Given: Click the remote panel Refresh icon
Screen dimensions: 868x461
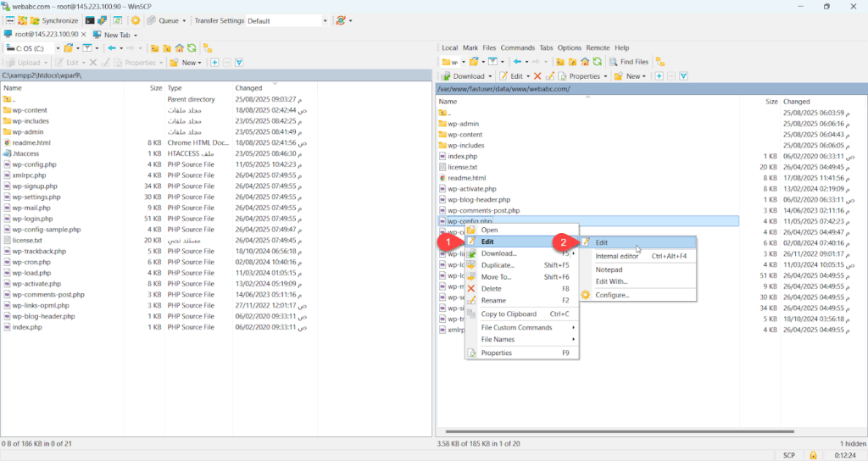Looking at the screenshot, I should [598, 62].
